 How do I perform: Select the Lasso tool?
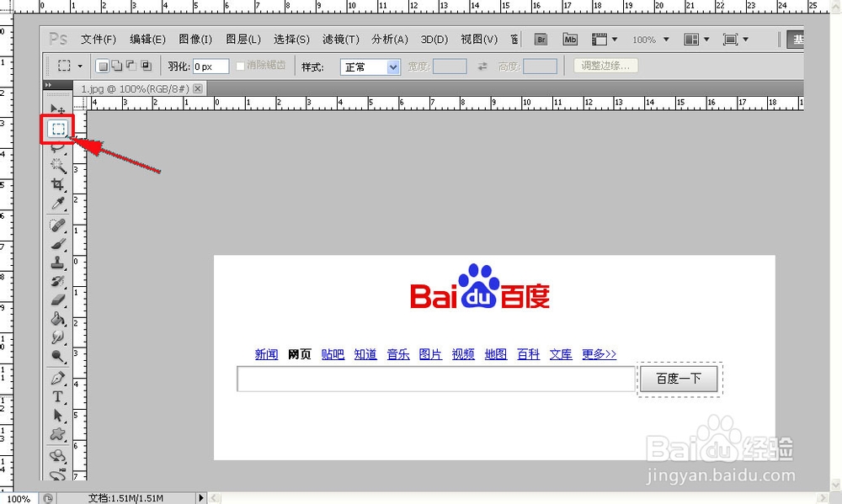[58, 147]
